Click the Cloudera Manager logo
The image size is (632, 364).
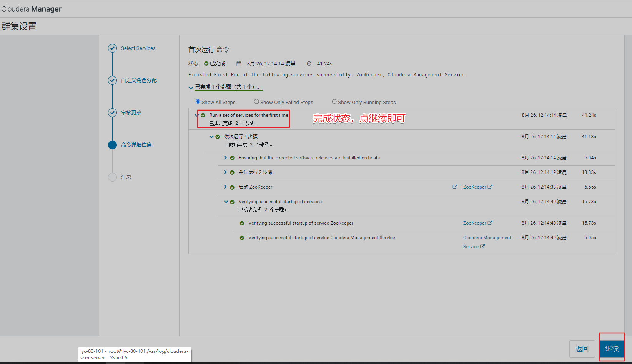click(x=32, y=9)
